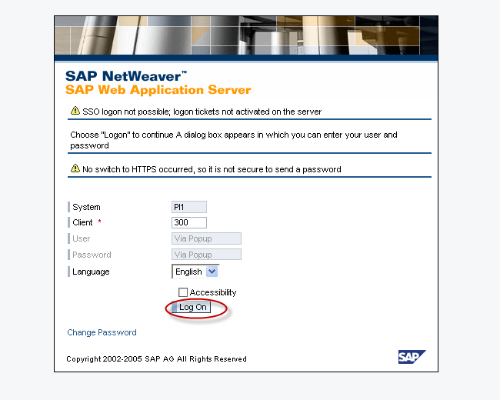
Task: Focus the Client input field showing 300
Action: 189,223
